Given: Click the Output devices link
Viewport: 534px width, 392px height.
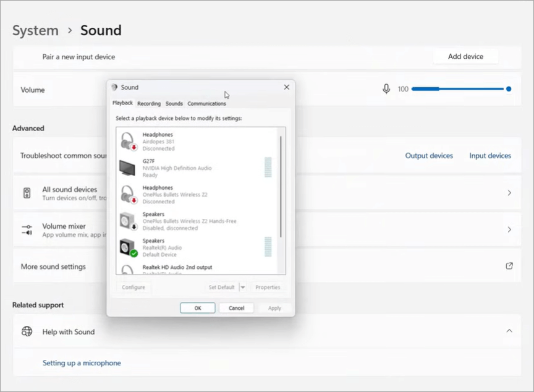Looking at the screenshot, I should (429, 155).
